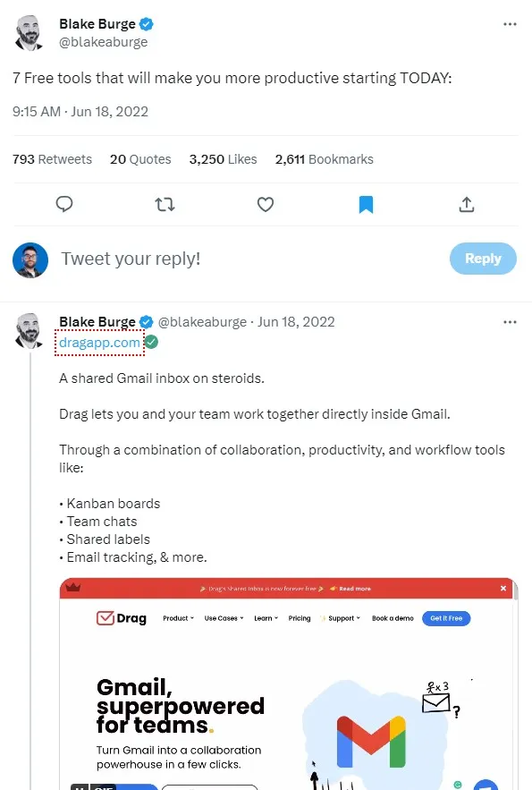Viewport: 532px width, 790px height.
Task: Like the tweet with the heart icon
Action: point(266,204)
